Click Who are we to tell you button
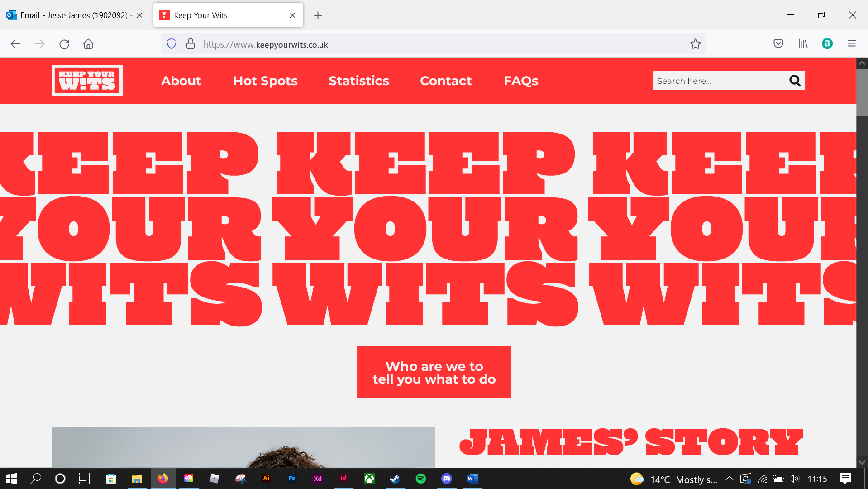The image size is (868, 489). [434, 372]
